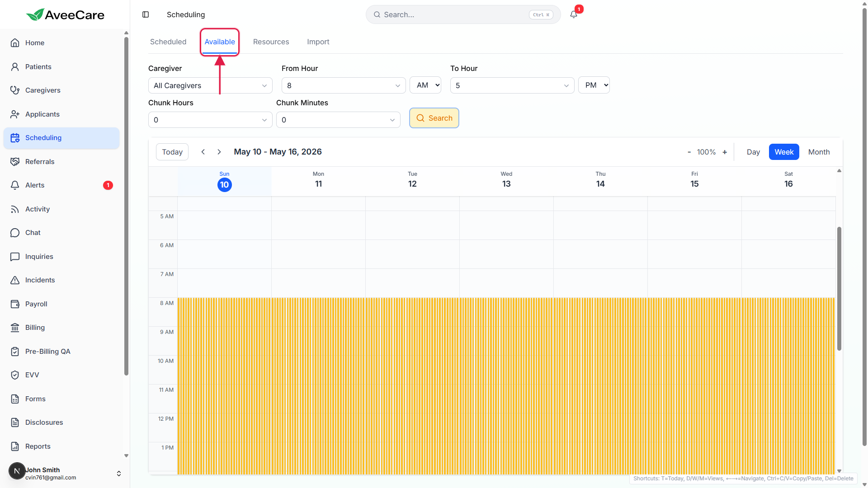868x488 pixels.
Task: Open the AM period selector
Action: [425, 85]
